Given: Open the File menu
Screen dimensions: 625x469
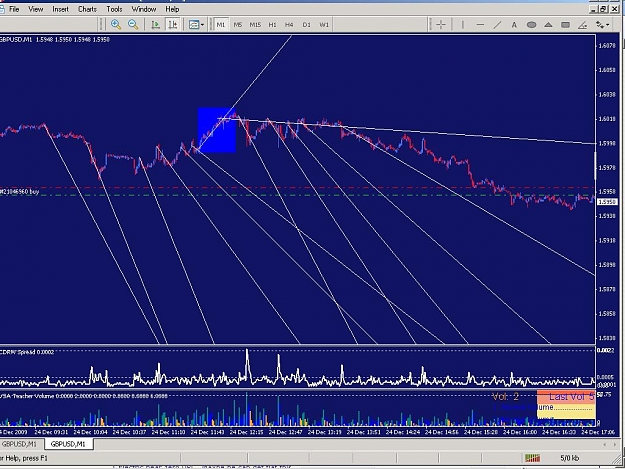Looking at the screenshot, I should coord(14,9).
